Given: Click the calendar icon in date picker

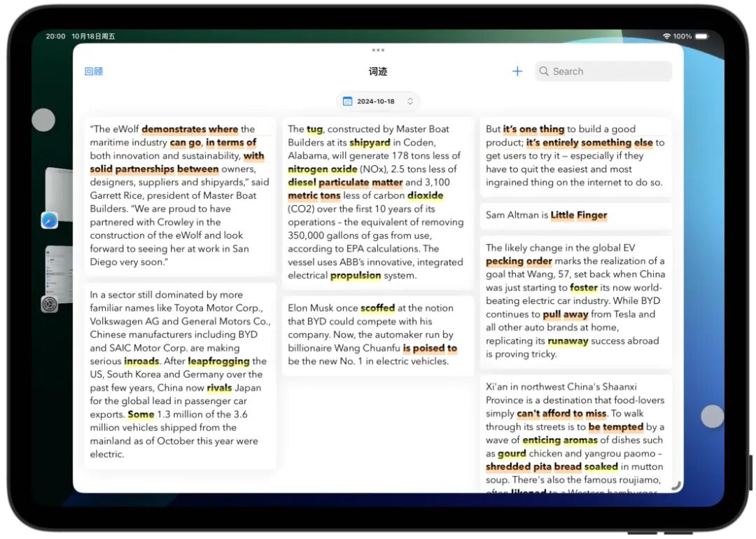Looking at the screenshot, I should coord(347,101).
